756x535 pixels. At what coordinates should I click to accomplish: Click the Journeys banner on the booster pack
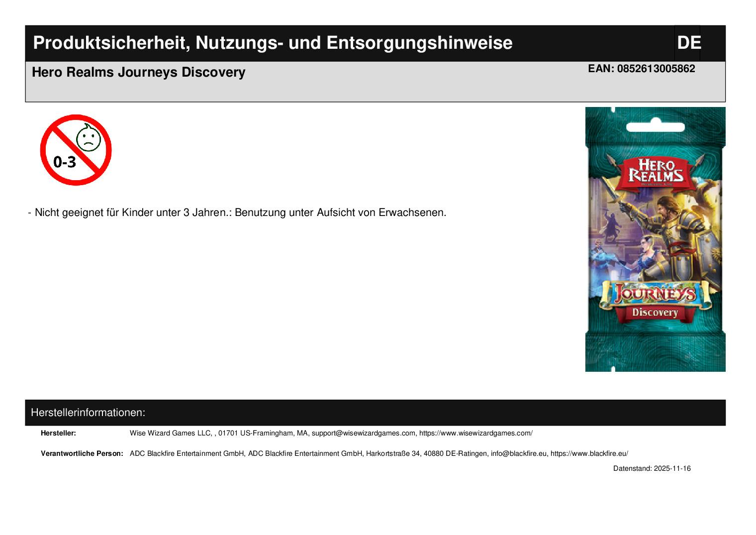coord(655,293)
